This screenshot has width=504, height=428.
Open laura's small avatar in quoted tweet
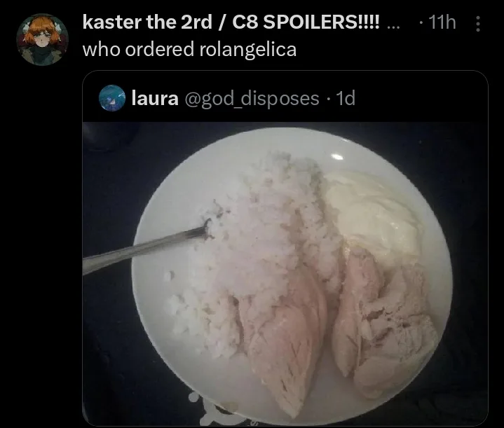(112, 98)
